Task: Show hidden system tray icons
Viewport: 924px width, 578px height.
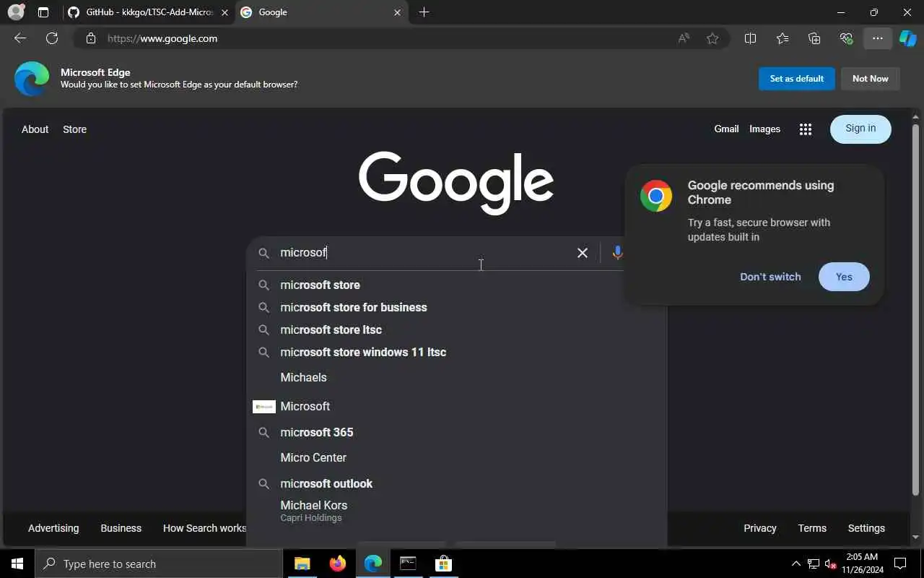Action: click(x=796, y=564)
